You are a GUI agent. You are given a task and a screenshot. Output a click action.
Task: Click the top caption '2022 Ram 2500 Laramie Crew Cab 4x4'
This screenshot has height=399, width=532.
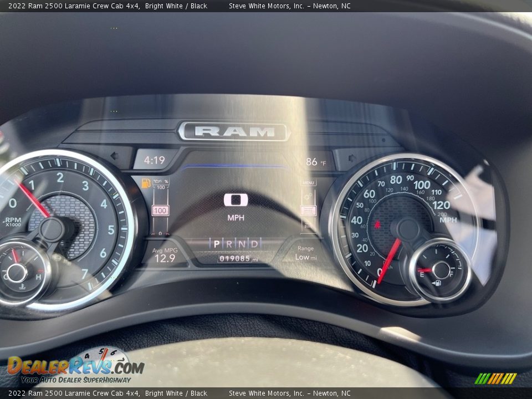tap(74, 6)
